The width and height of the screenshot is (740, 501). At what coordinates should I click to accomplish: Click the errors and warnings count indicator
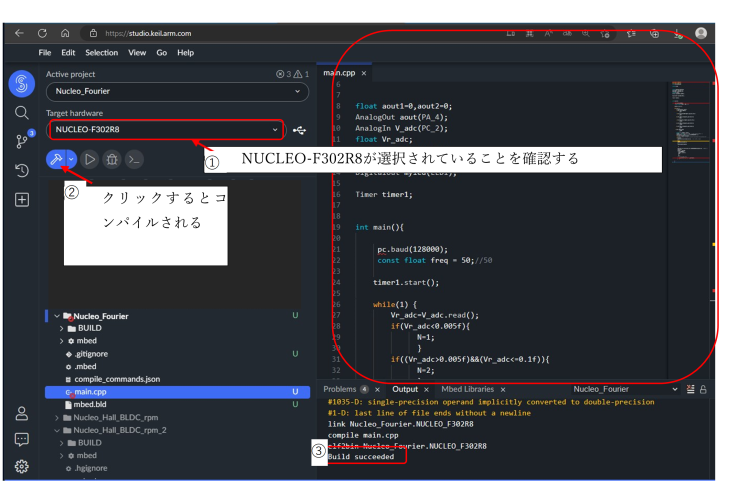293,74
